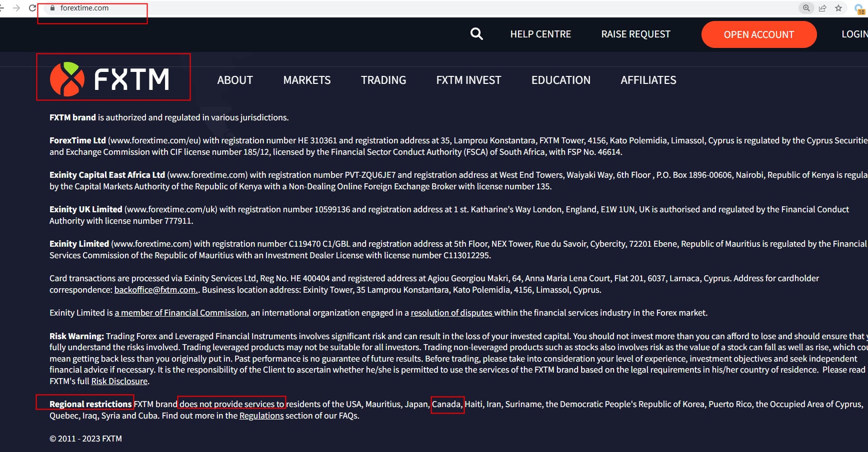Reload the page with the refresh icon
This screenshot has height=452, width=868.
pyautogui.click(x=32, y=8)
